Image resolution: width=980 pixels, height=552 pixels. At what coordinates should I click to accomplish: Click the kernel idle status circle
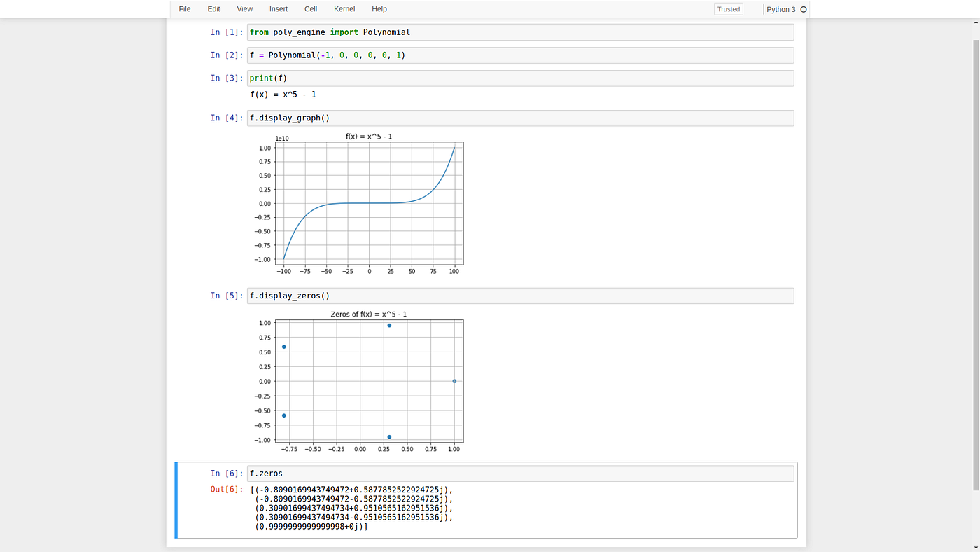(804, 8)
